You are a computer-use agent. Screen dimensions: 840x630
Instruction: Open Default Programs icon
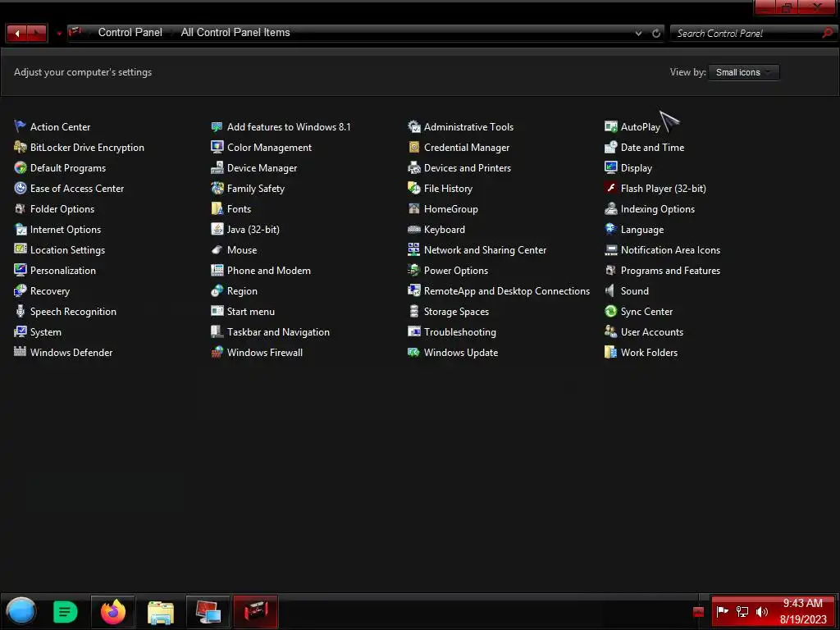tap(20, 167)
